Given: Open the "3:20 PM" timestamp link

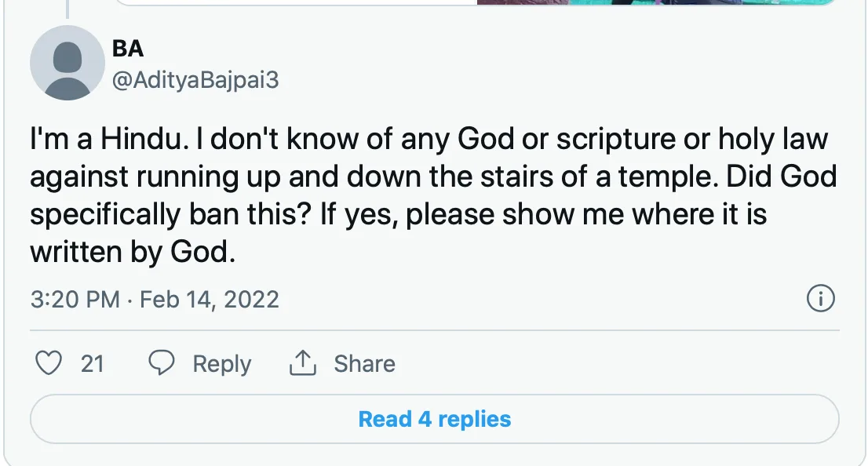Looking at the screenshot, I should [x=75, y=299].
